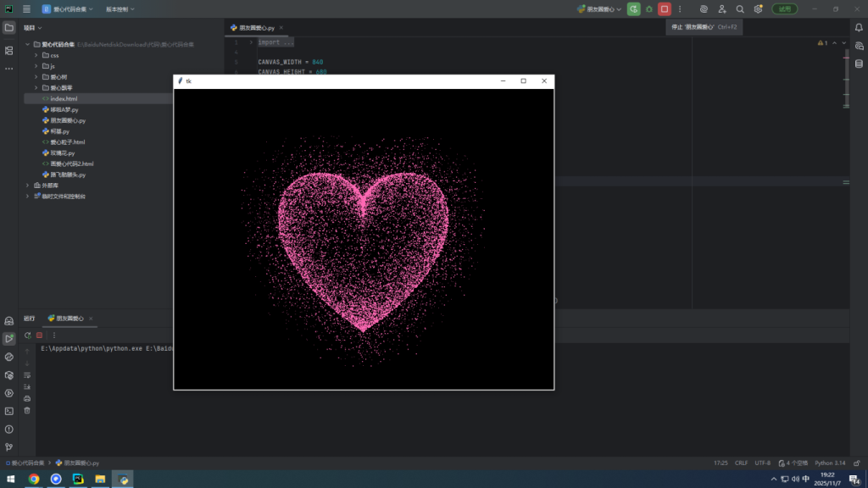Click the red Stop run button
Viewport: 868px width, 488px height.
point(665,8)
